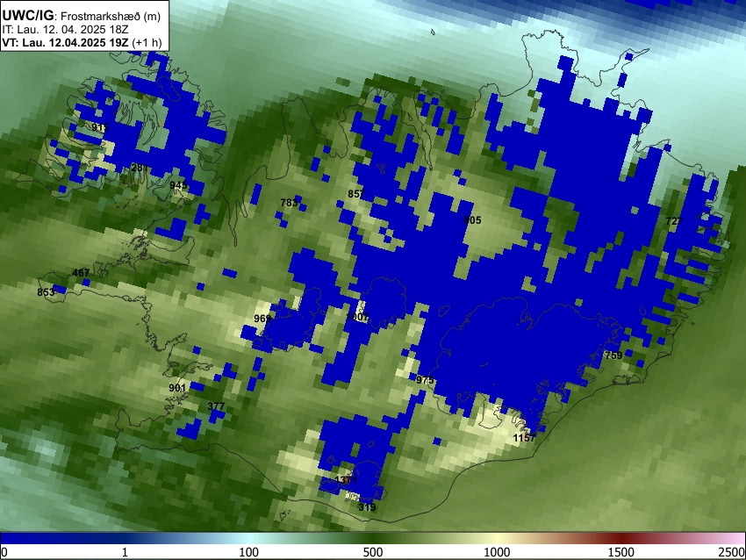The image size is (746, 560).
Task: Click the '500' tick label on the color scale
Action: [372, 552]
